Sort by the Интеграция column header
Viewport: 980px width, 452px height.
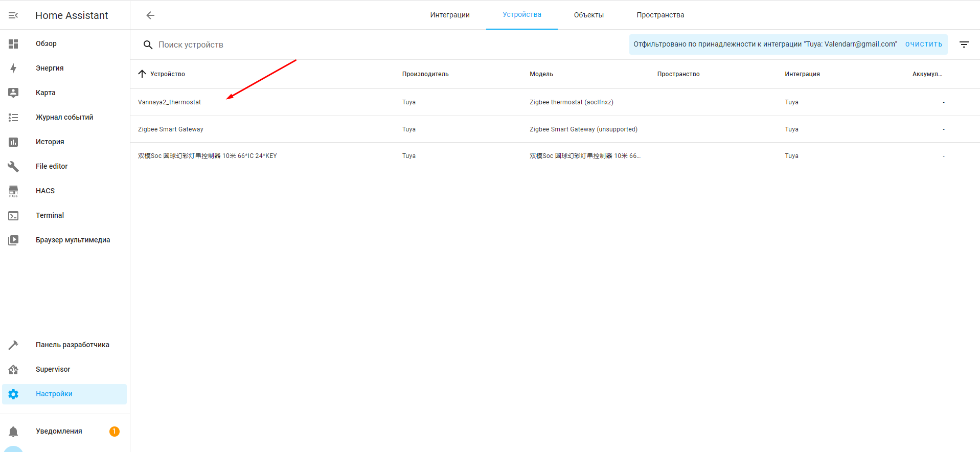(802, 74)
